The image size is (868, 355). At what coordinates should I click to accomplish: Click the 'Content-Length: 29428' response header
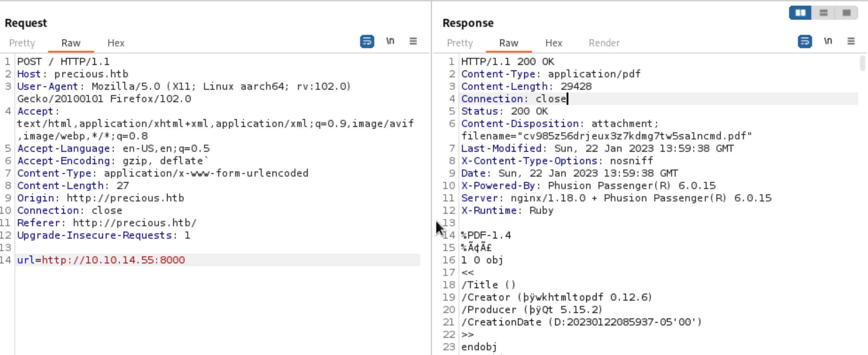[x=526, y=86]
